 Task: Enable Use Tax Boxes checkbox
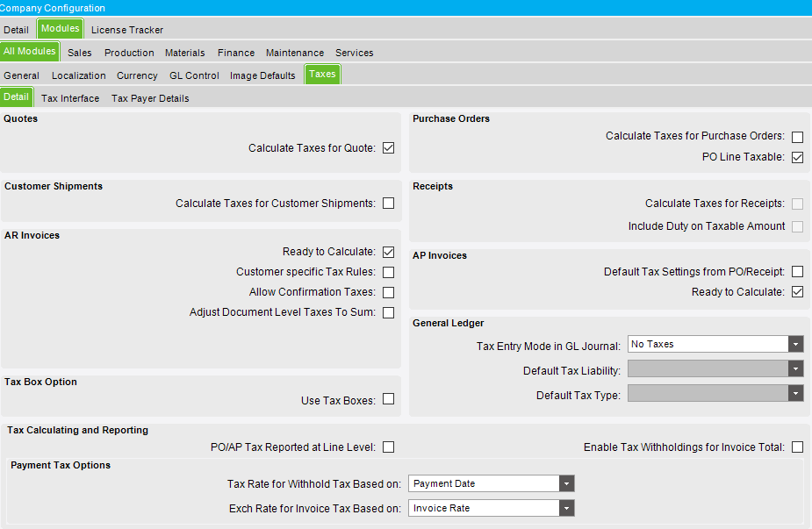click(x=388, y=399)
